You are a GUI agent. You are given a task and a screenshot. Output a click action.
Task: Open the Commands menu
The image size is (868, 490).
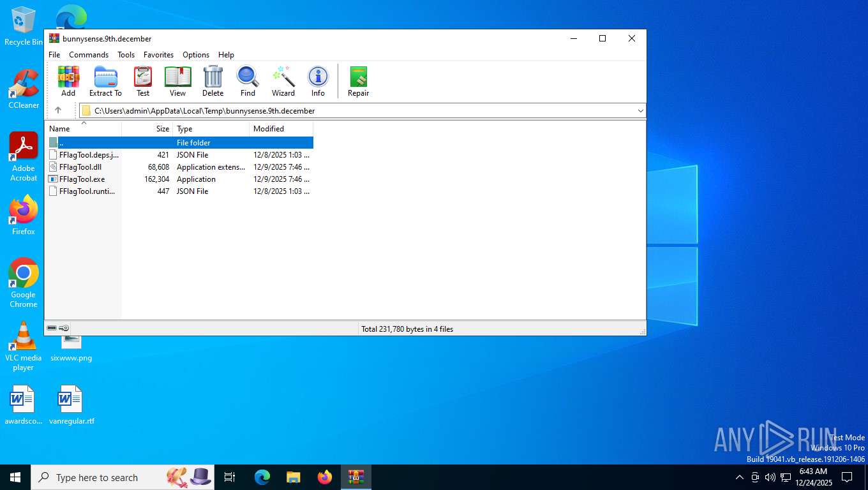(89, 55)
